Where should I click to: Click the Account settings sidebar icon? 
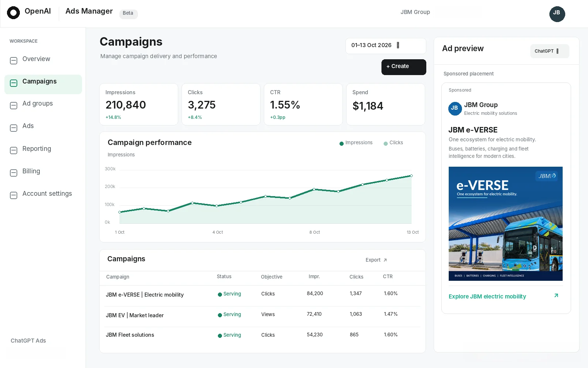[14, 195]
